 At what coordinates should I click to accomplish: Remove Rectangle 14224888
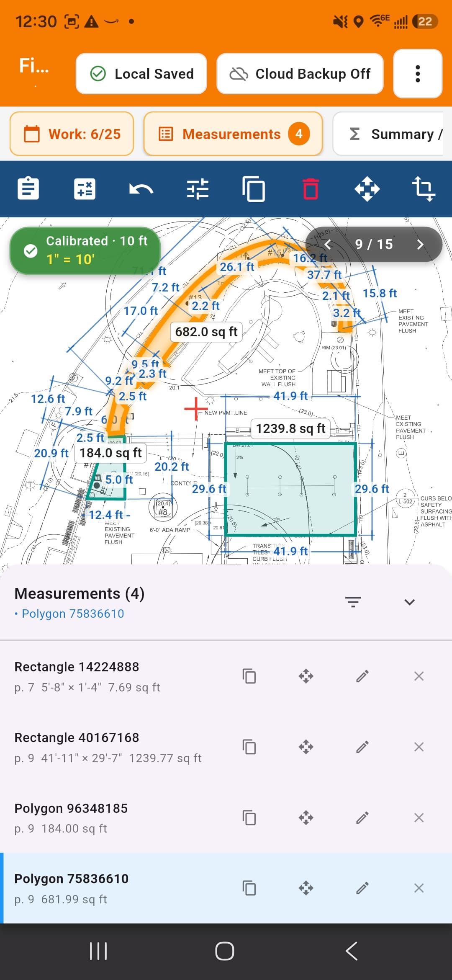coord(419,676)
